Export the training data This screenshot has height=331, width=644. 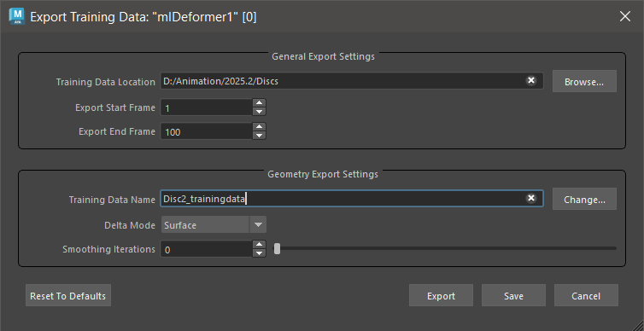point(441,295)
